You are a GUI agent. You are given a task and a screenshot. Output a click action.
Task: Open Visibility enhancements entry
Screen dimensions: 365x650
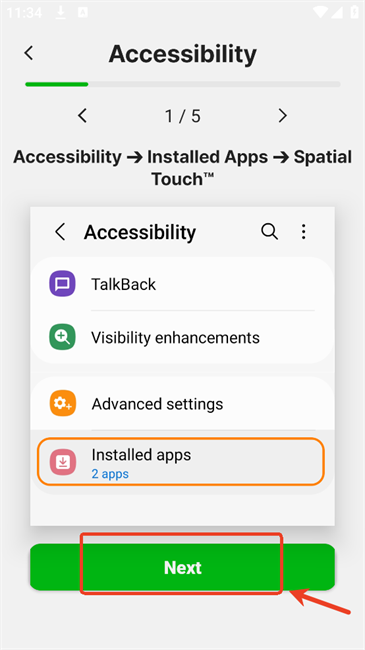pyautogui.click(x=182, y=337)
